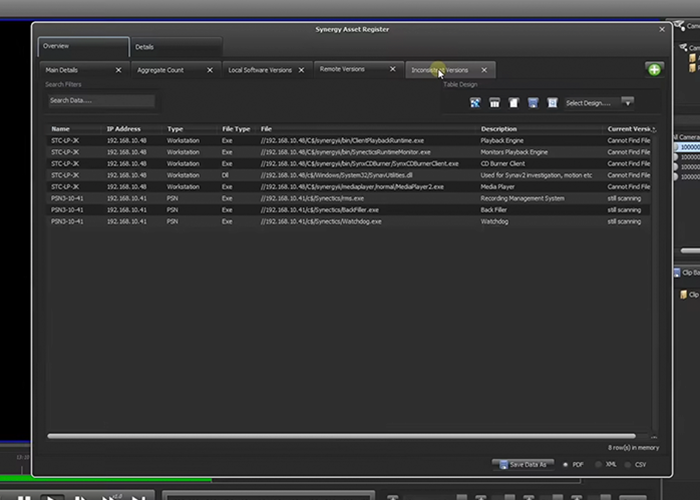Click the vertical scrollbar up arrow of the table
Image resolution: width=700 pixels, height=500 pixels.
[654, 129]
